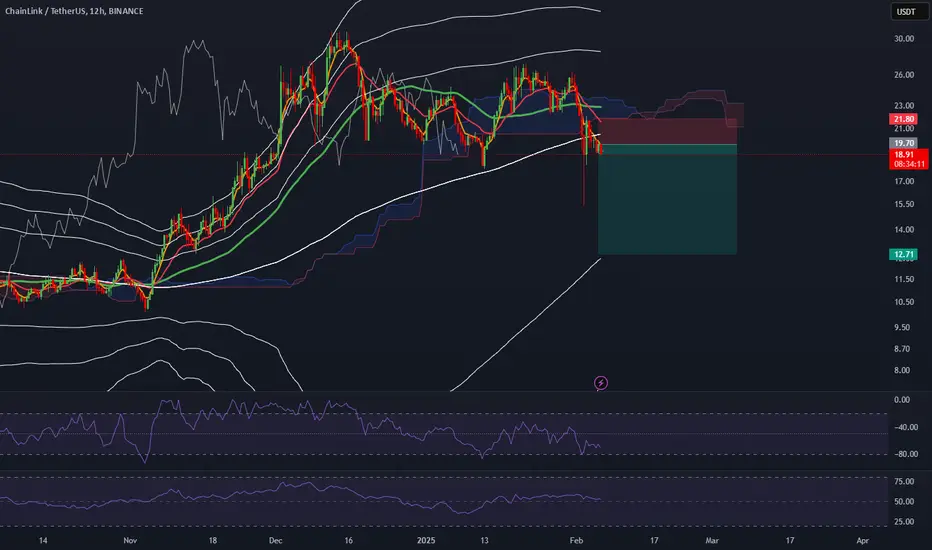Click the Apr date label
This screenshot has width=932, height=550.
(x=862, y=540)
